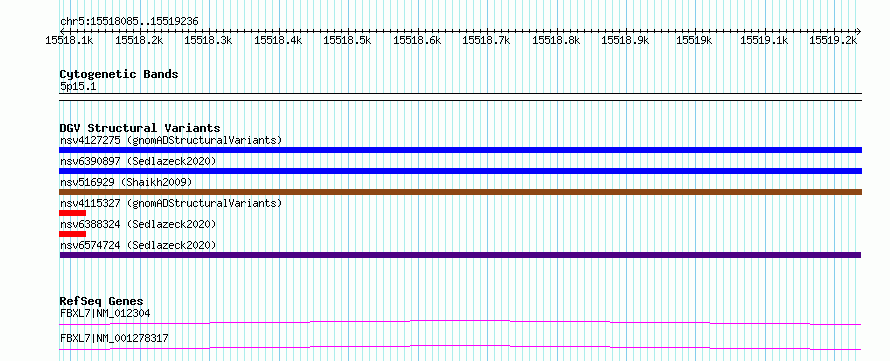Click the 15518.1k ruler tick label
890x361 pixels.
coord(70,40)
